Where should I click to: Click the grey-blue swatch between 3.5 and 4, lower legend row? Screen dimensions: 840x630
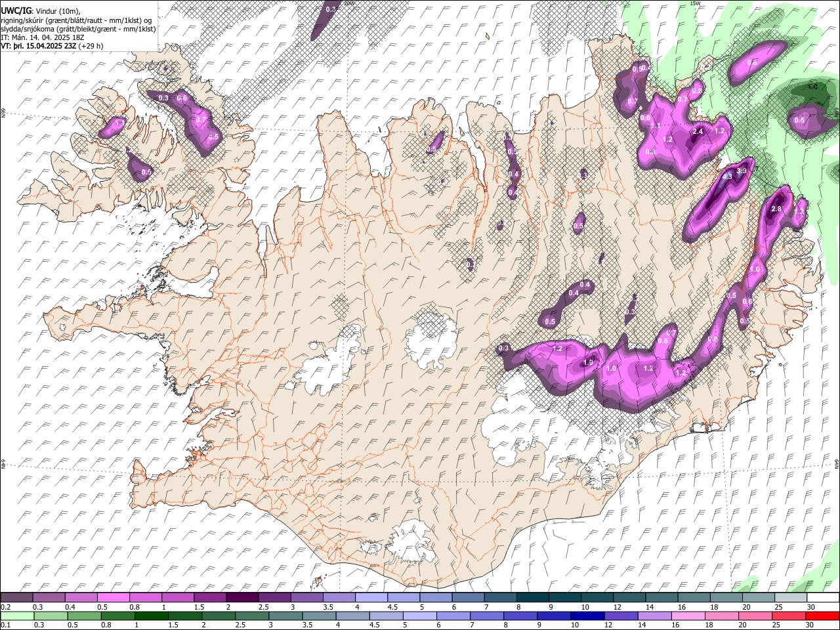click(x=320, y=616)
